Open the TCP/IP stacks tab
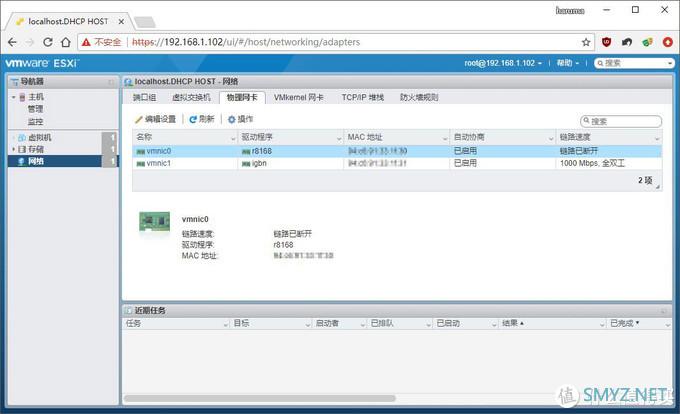Image resolution: width=680 pixels, height=414 pixels. click(x=363, y=98)
